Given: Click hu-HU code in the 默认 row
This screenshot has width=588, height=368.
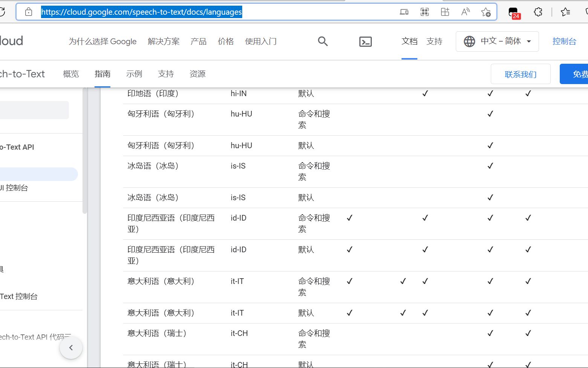Looking at the screenshot, I should click(241, 146).
